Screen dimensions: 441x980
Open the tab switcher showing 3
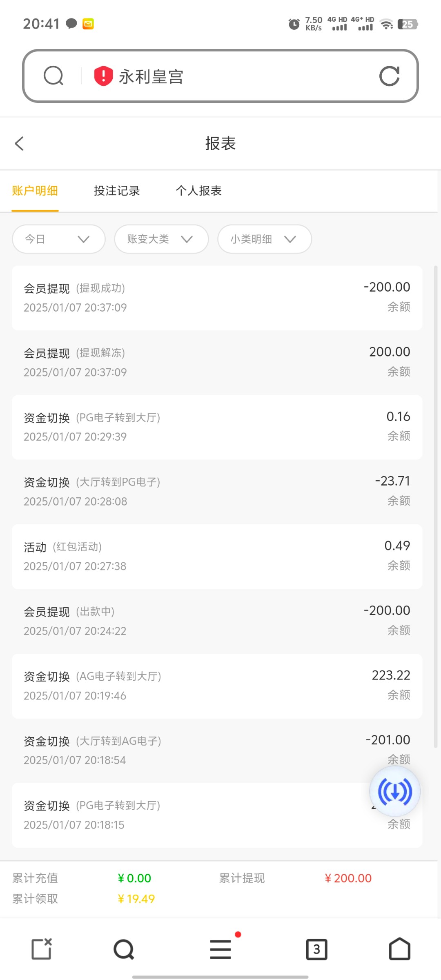(316, 949)
